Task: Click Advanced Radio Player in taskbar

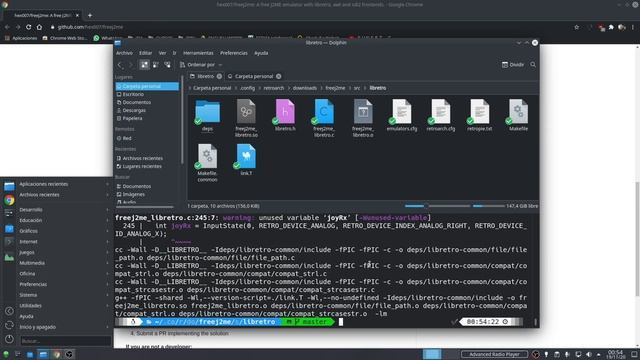Action: pyautogui.click(x=494, y=354)
